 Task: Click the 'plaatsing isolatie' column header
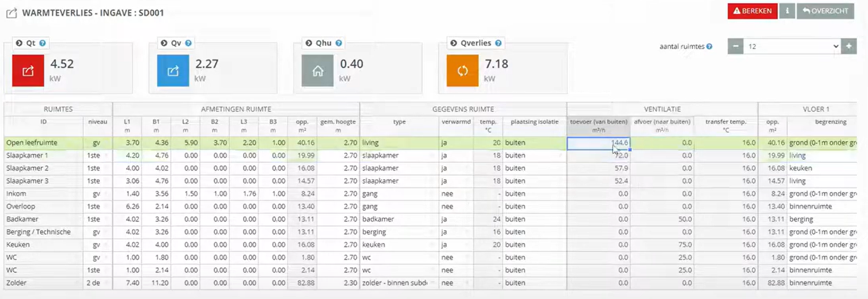click(x=534, y=125)
